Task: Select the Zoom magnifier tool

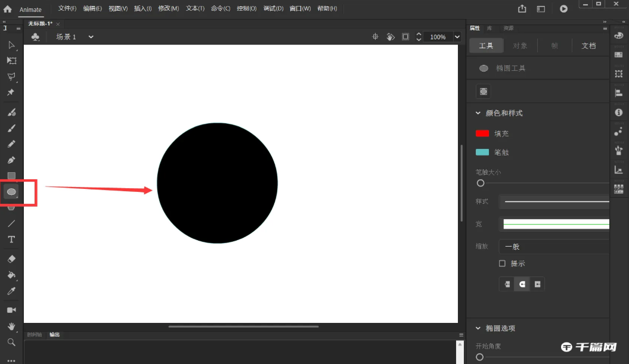Action: pyautogui.click(x=11, y=342)
